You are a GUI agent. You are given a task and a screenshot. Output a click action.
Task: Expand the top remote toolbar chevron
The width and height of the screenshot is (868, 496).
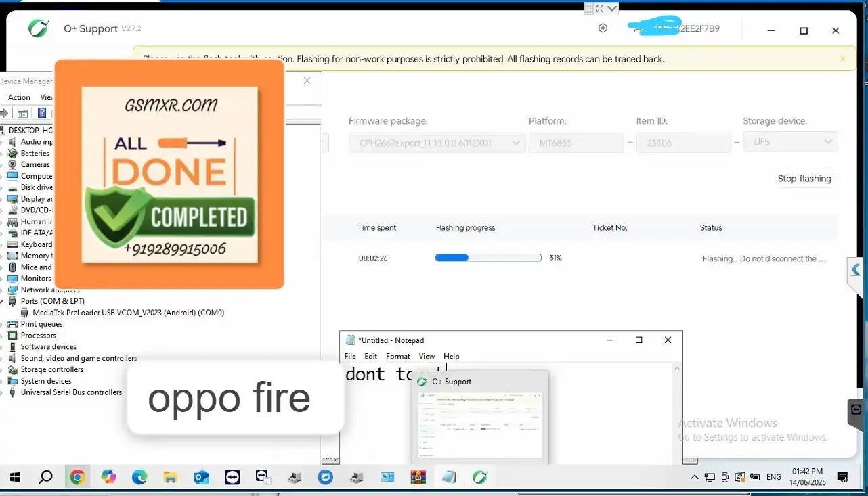(612, 9)
